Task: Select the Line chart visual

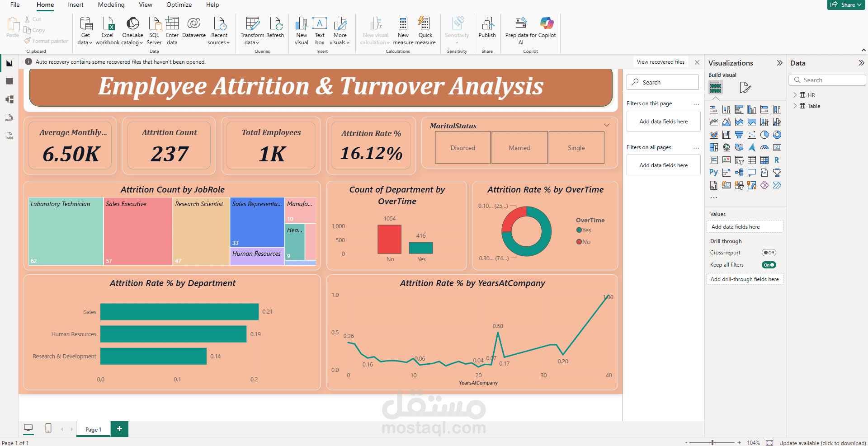Action: tap(714, 122)
